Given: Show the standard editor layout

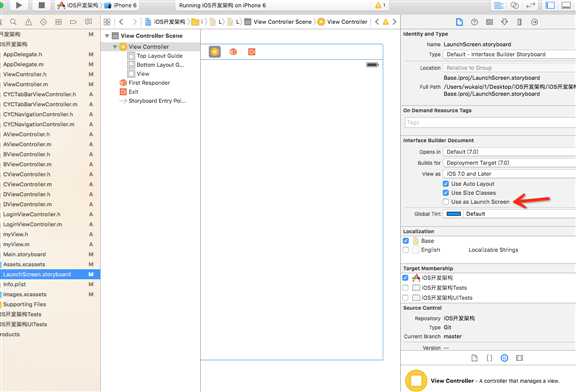Looking at the screenshot, I should (x=498, y=5).
